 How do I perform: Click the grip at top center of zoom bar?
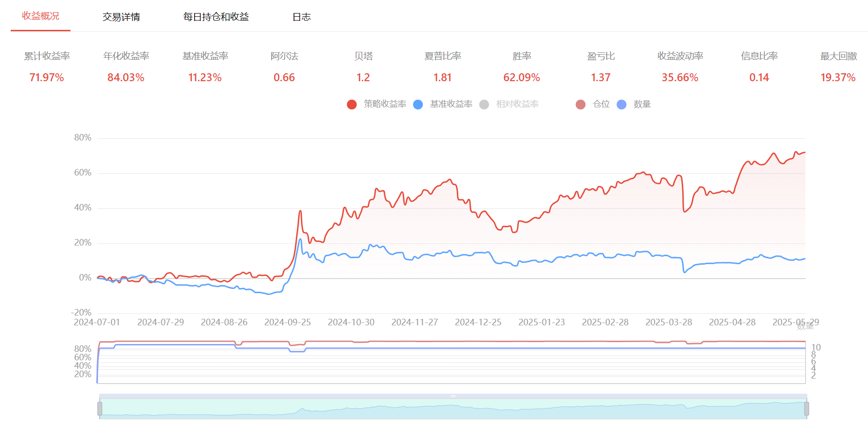[x=453, y=396]
